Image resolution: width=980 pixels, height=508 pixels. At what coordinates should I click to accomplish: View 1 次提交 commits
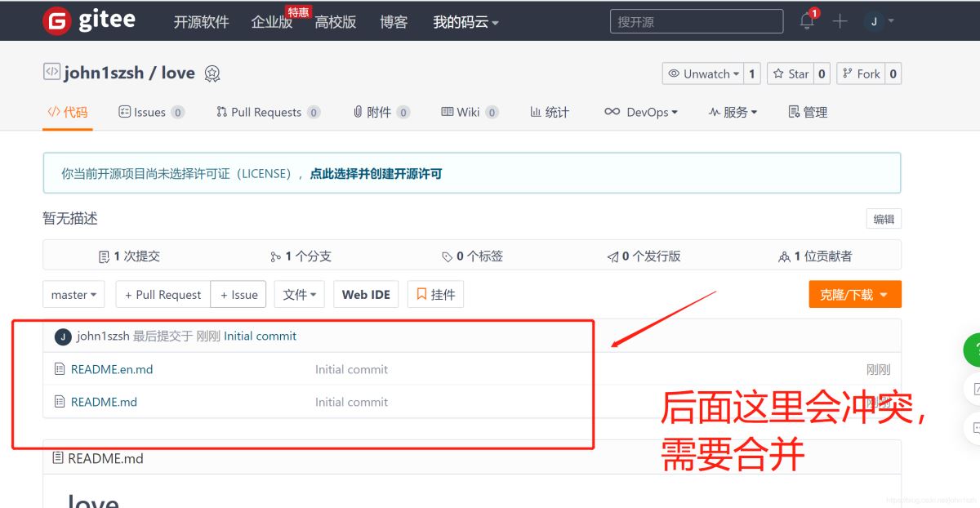pyautogui.click(x=129, y=256)
